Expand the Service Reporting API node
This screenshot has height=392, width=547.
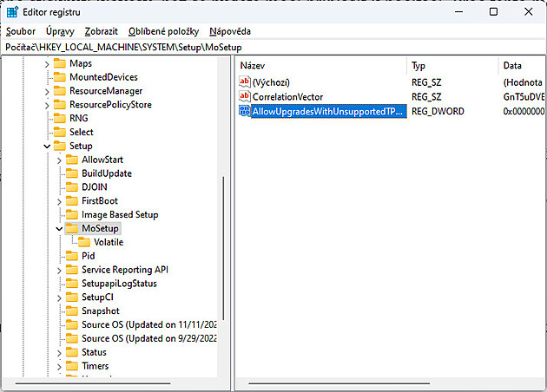pos(59,270)
